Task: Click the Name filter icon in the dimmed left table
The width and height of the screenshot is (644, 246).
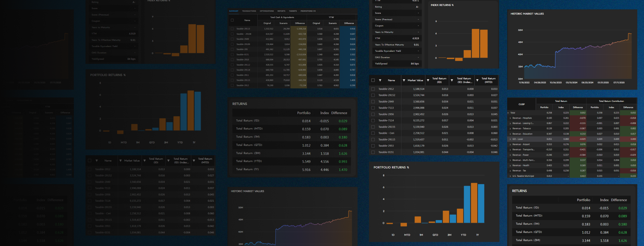Action: tap(97, 161)
